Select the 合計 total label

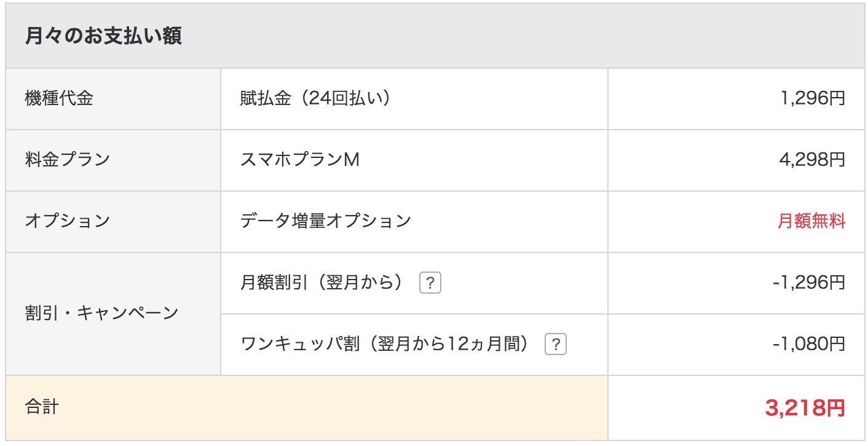coord(42,407)
